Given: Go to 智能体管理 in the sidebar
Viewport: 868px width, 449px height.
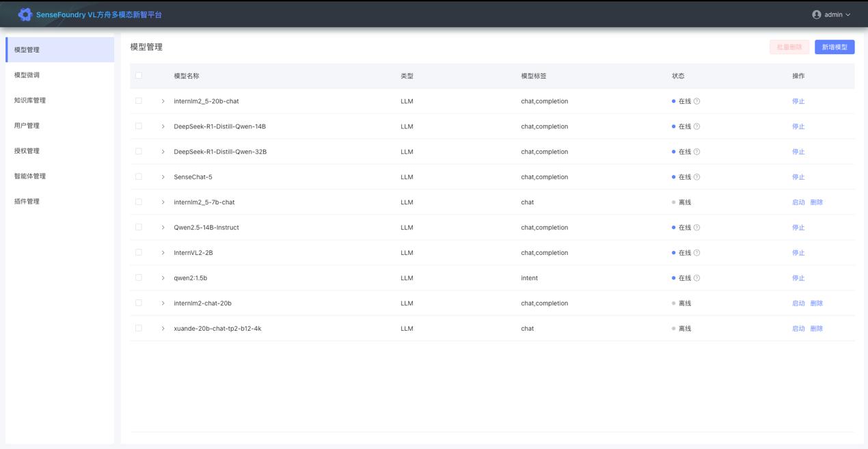Looking at the screenshot, I should click(30, 176).
